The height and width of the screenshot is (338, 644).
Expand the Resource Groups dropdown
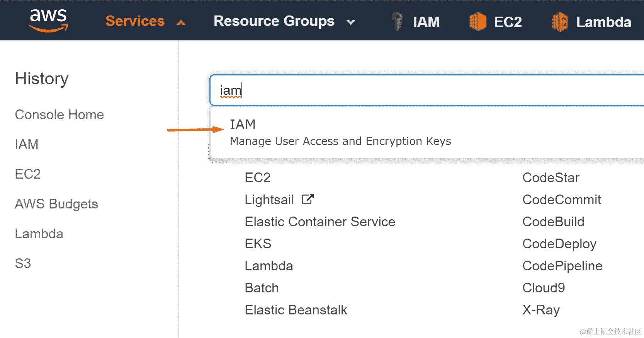pos(284,22)
